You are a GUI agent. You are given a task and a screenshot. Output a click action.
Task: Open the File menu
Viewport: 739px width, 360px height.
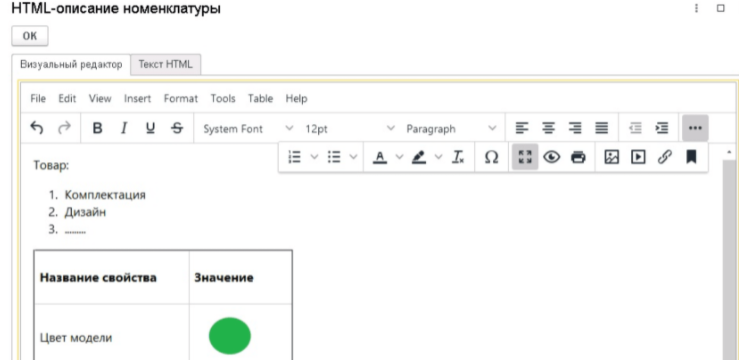38,98
